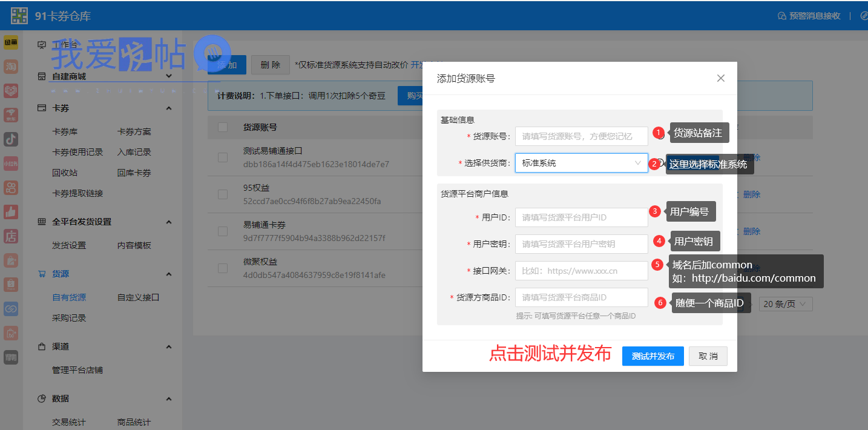The image size is (868, 430).
Task: Click the 微聚权益 account name
Action: pyautogui.click(x=260, y=262)
